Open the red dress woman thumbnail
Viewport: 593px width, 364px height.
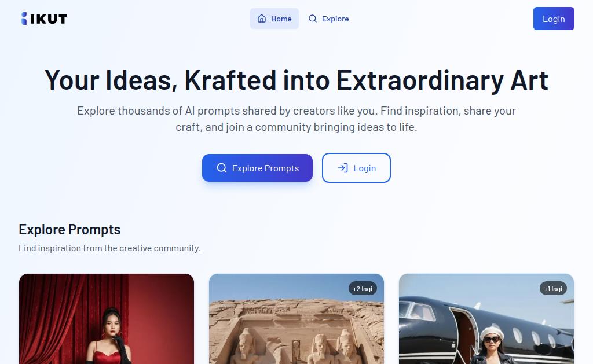[107, 319]
